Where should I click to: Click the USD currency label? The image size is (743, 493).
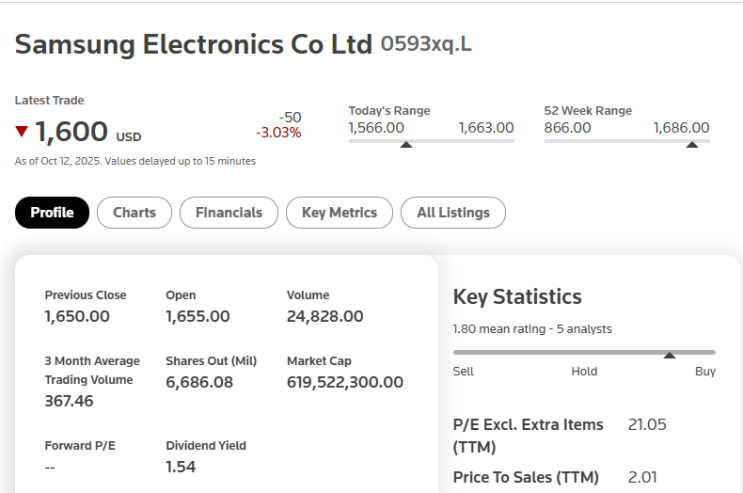pyautogui.click(x=128, y=137)
